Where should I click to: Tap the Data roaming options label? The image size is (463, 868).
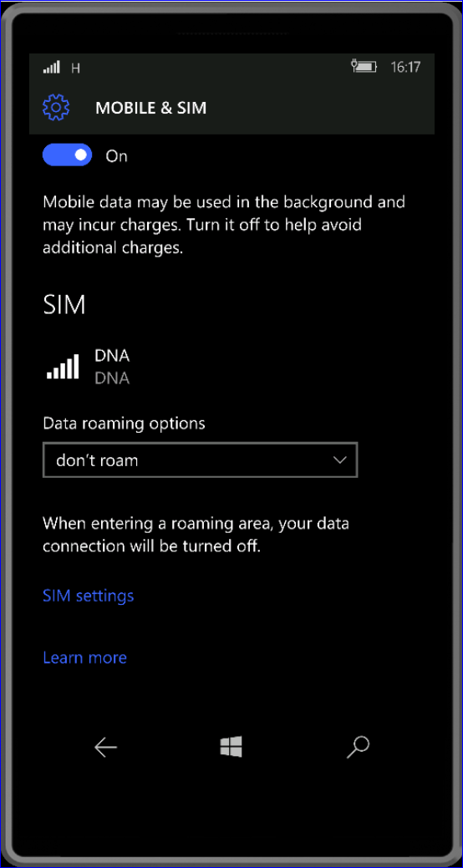[124, 424]
